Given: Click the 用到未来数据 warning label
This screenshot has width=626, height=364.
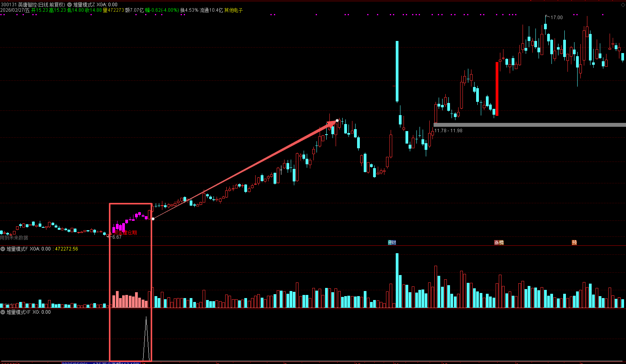Looking at the screenshot, I should click(x=14, y=238).
